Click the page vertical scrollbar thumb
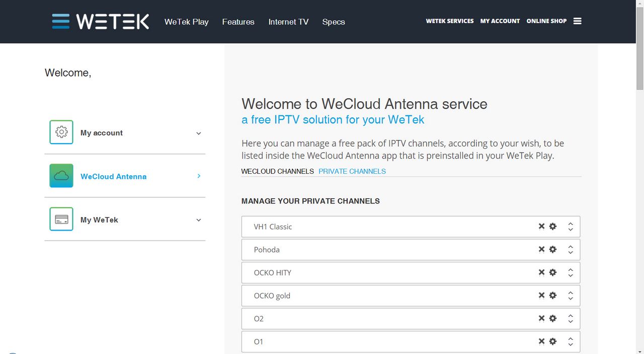 tap(640, 49)
